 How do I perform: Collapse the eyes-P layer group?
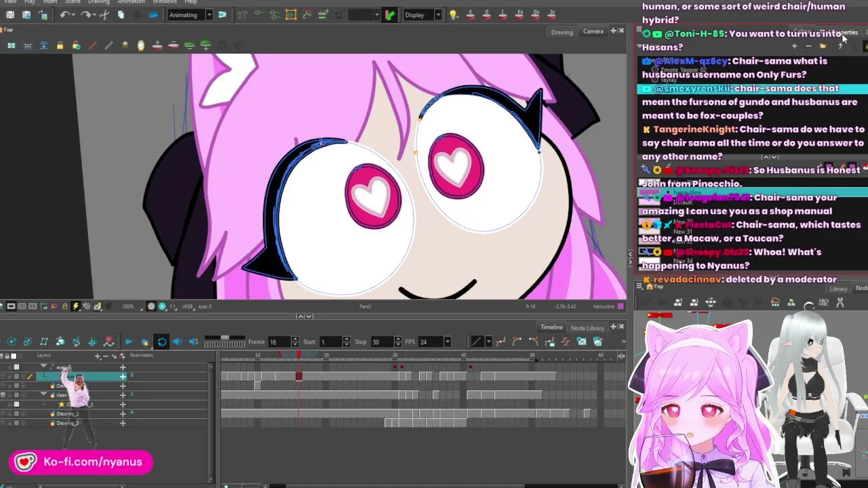[43, 366]
